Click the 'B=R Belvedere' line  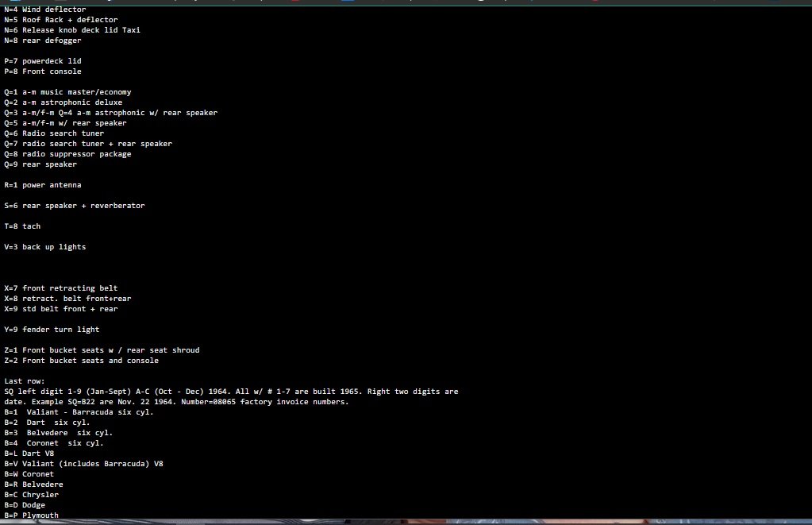pos(33,484)
